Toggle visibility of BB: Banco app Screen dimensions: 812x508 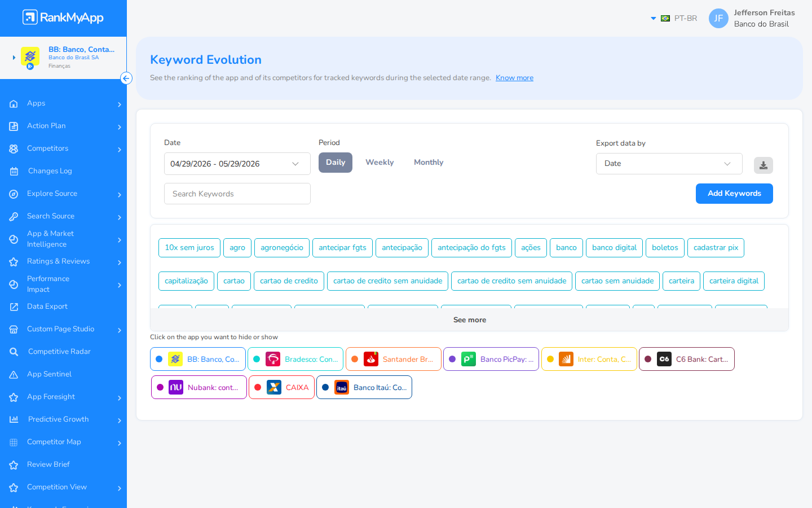[198, 359]
